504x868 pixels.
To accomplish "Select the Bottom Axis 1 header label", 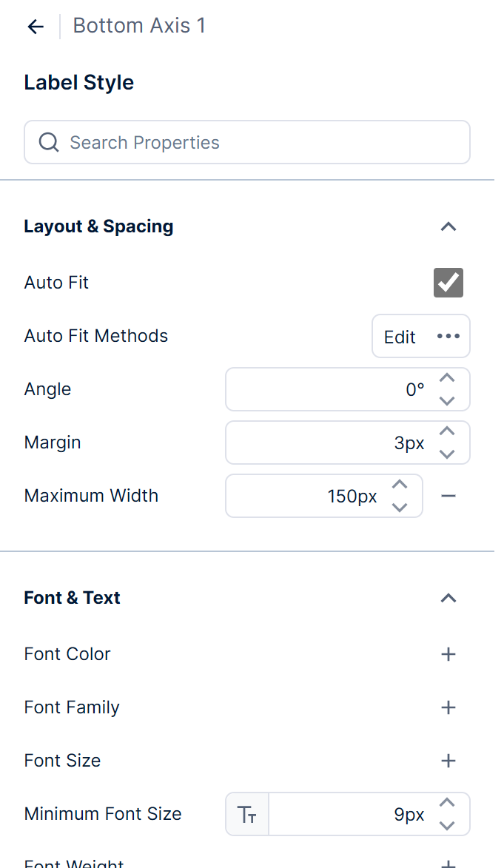I will (x=139, y=25).
